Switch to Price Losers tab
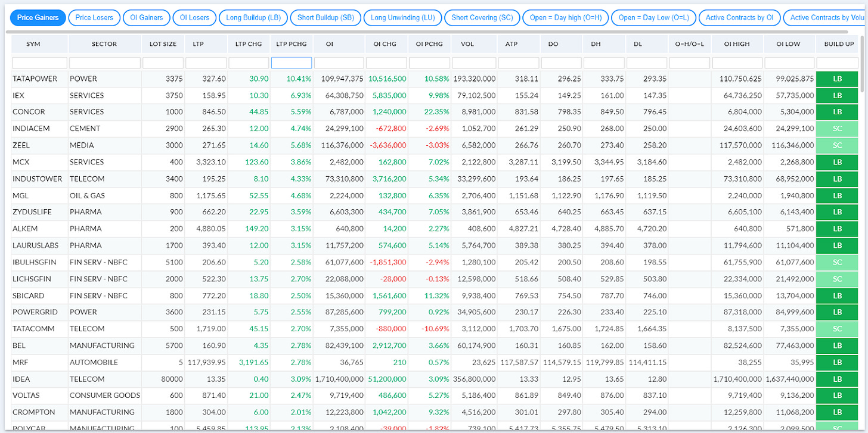 94,18
